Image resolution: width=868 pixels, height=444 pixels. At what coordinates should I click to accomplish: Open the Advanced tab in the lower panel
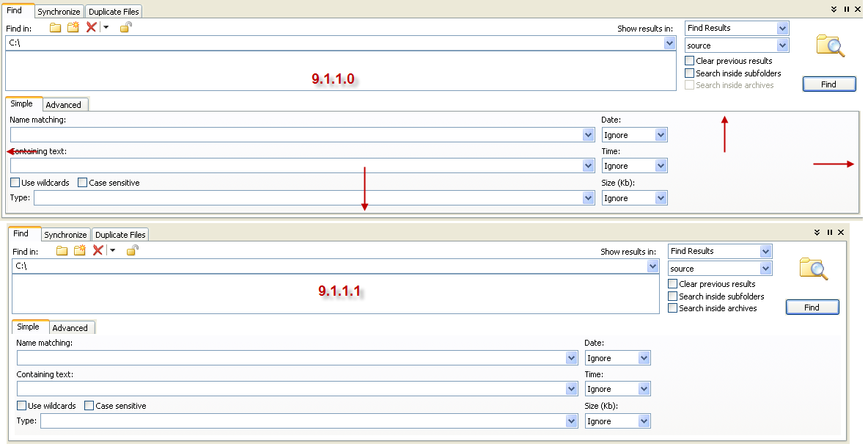coord(70,328)
